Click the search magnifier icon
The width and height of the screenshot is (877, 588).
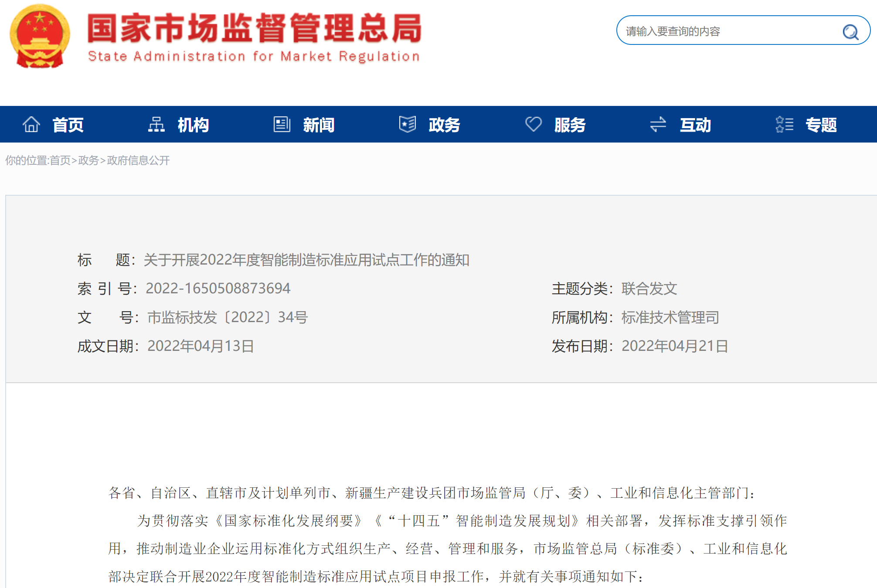pyautogui.click(x=850, y=32)
